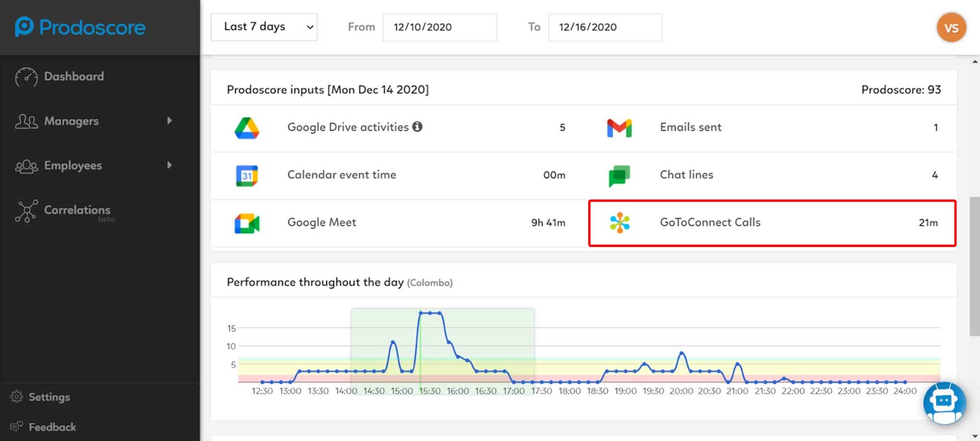Viewport: 980px width, 441px height.
Task: Open the chatbot robot assistant icon
Action: [x=944, y=403]
